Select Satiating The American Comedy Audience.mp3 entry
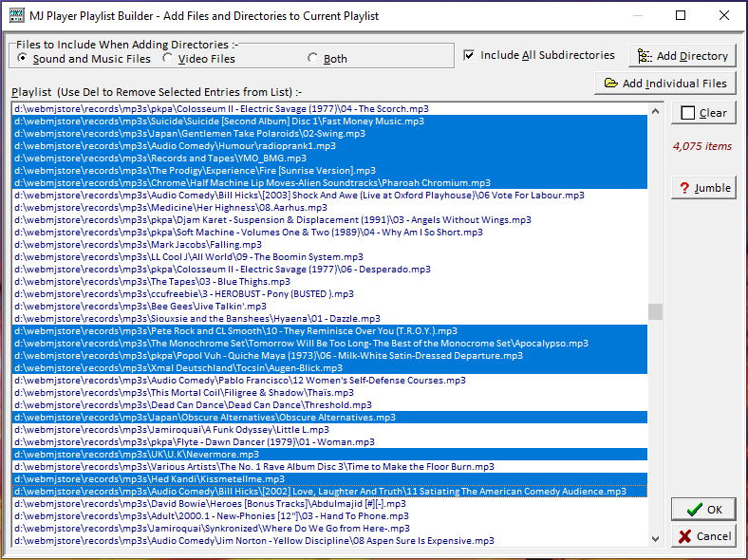The width and height of the screenshot is (748, 560). (x=329, y=492)
